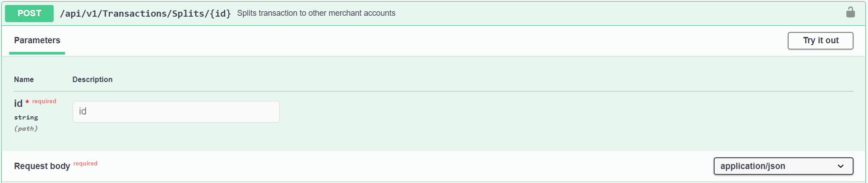Select the Parameters tab

point(37,40)
